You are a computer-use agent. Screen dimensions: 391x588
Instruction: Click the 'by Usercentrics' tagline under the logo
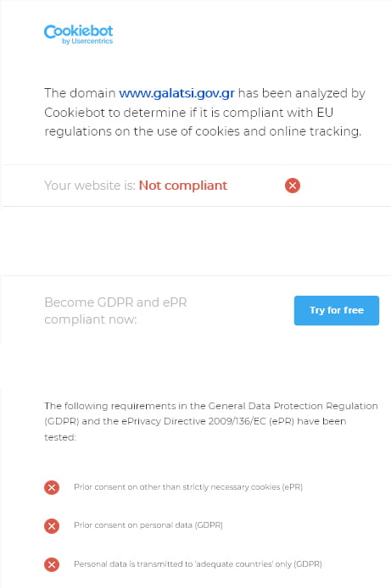[87, 42]
